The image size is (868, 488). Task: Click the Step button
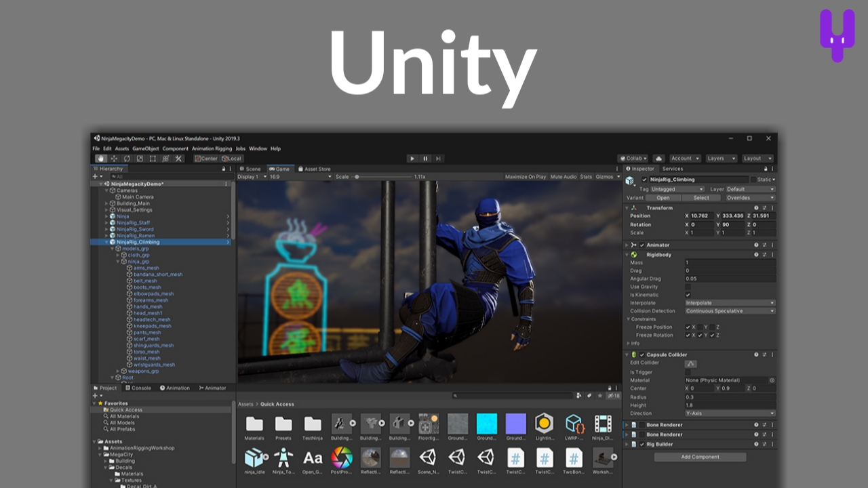point(438,159)
